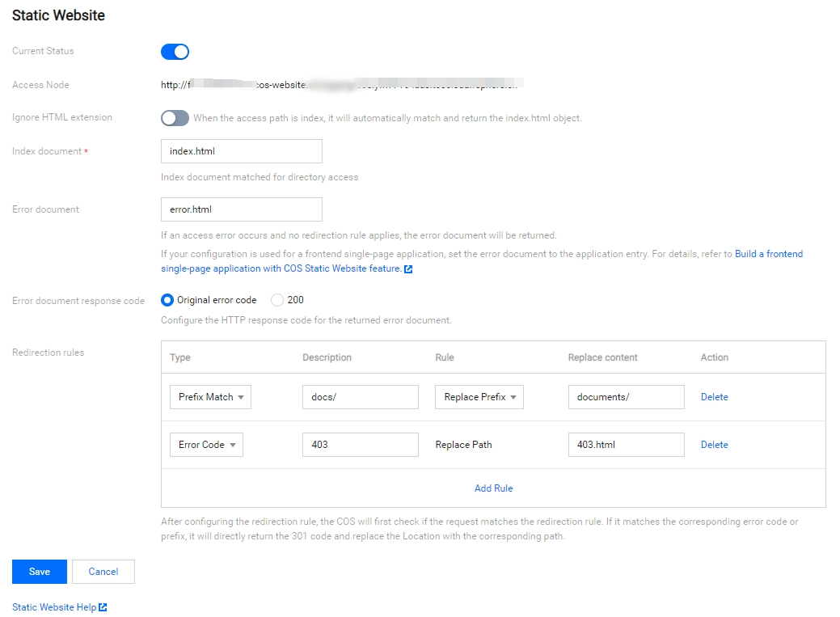The height and width of the screenshot is (617, 840).
Task: Open the Replace Prefix rule dropdown
Action: pyautogui.click(x=479, y=397)
